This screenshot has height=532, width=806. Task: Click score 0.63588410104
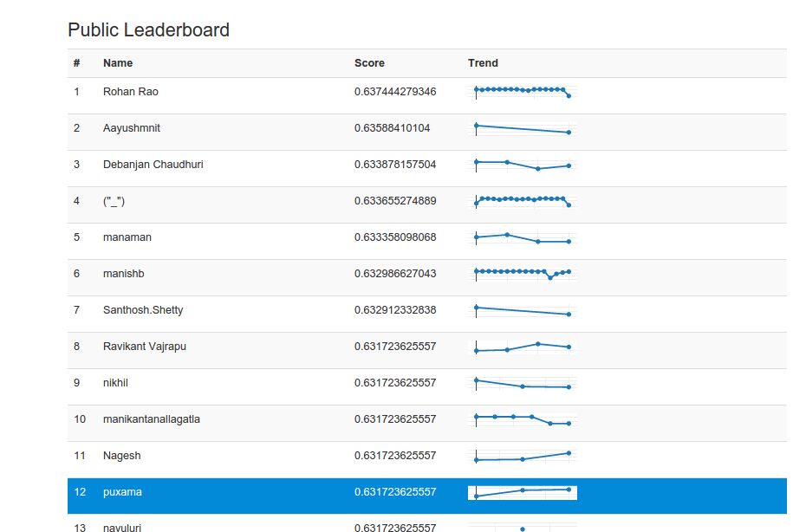[393, 128]
